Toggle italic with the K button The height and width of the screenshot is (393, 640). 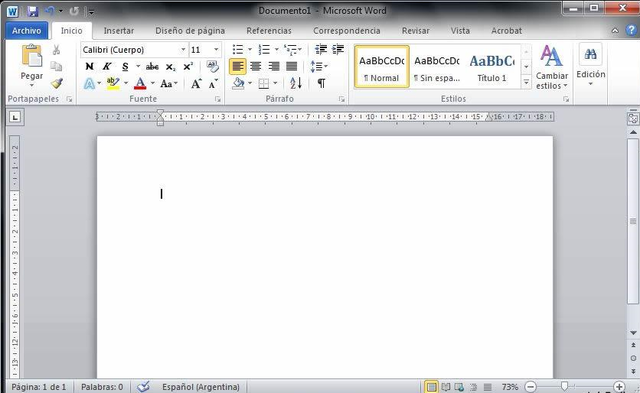tap(107, 66)
